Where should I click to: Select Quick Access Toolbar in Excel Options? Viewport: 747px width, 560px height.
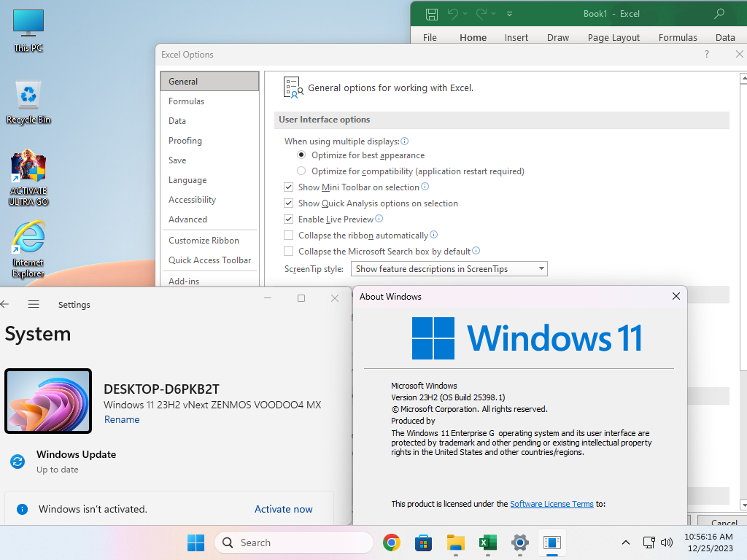click(209, 260)
